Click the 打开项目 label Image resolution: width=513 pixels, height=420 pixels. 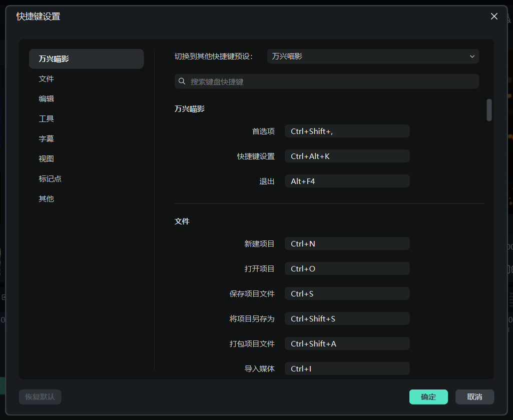tap(259, 269)
